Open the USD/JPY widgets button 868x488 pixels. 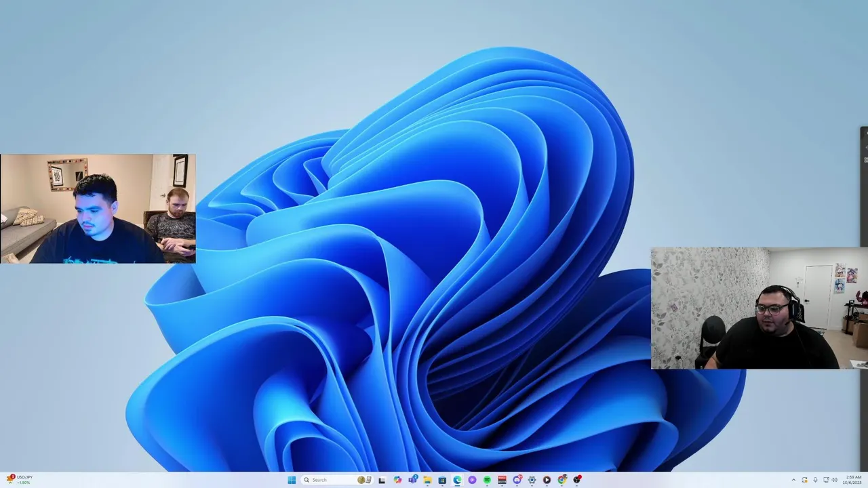point(19,479)
